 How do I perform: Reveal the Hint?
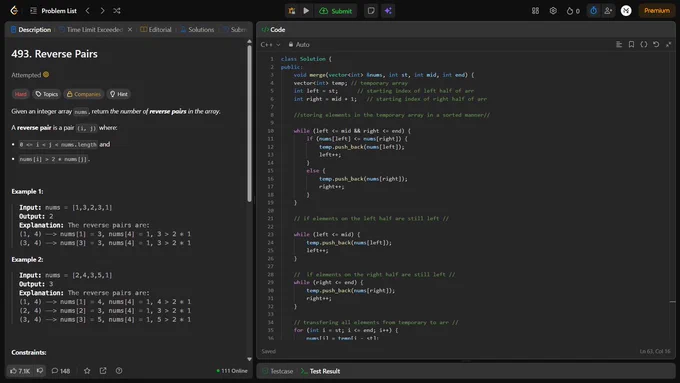tap(118, 94)
